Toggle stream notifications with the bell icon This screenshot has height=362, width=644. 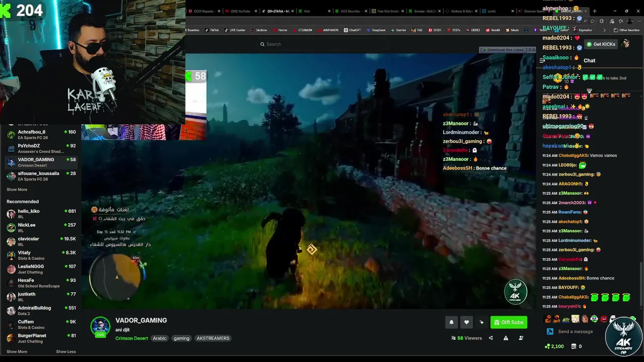(451, 322)
